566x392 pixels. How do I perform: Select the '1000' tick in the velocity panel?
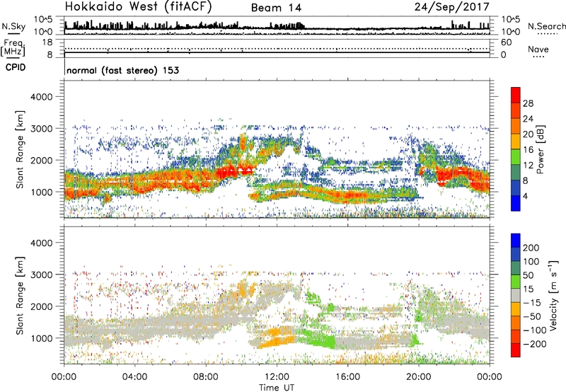click(42, 338)
